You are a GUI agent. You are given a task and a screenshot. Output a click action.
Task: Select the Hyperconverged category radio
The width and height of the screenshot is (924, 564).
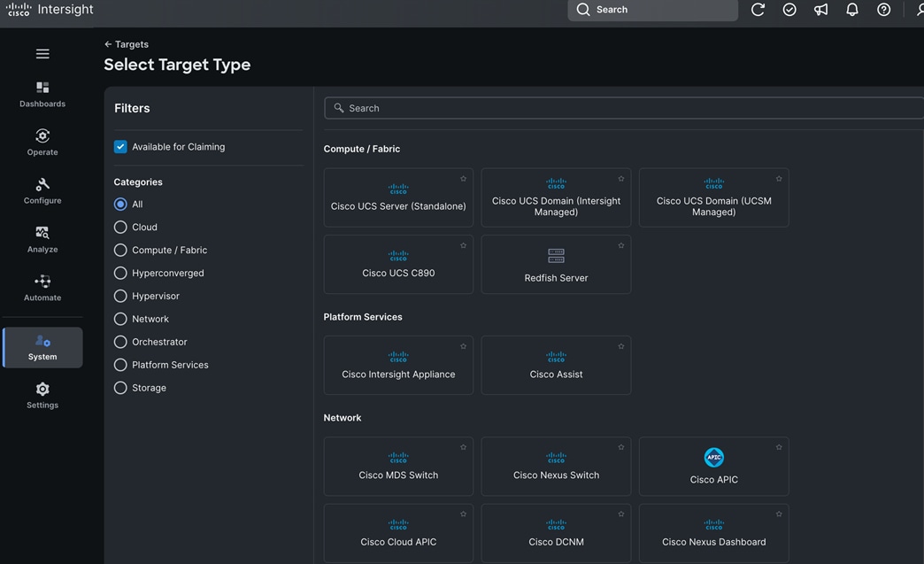tap(120, 273)
